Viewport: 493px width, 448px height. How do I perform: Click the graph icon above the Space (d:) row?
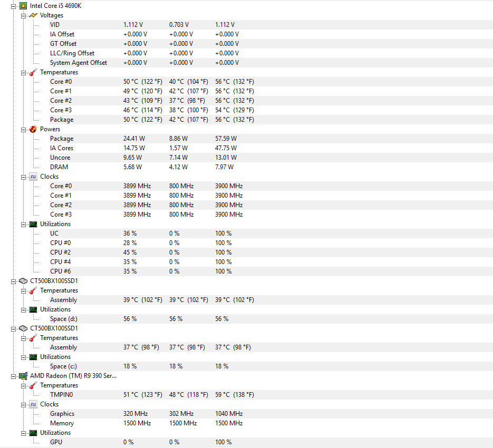tap(33, 310)
